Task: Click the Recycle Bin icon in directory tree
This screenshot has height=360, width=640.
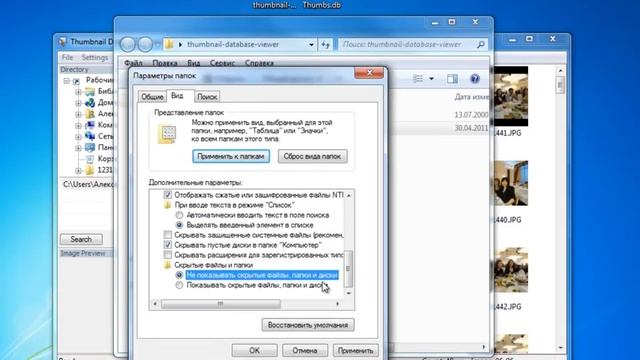Action: tap(90, 159)
